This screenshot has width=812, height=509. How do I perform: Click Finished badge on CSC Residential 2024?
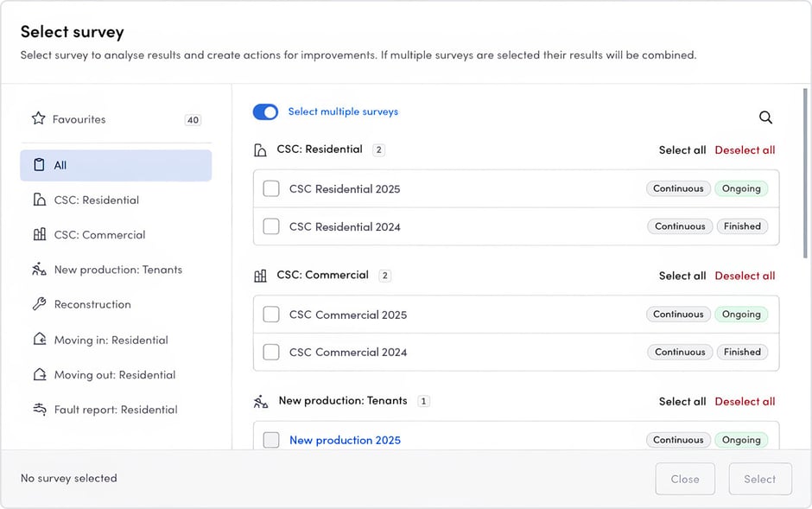(742, 226)
